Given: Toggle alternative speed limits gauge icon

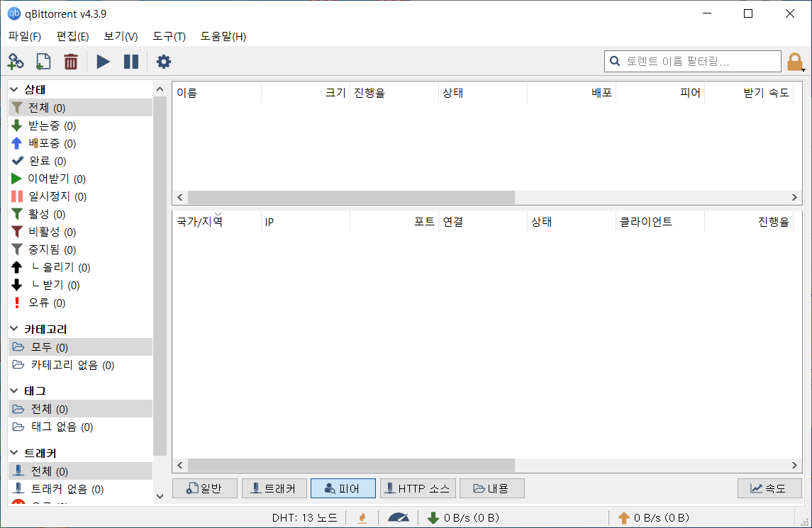Looking at the screenshot, I should pyautogui.click(x=399, y=517).
